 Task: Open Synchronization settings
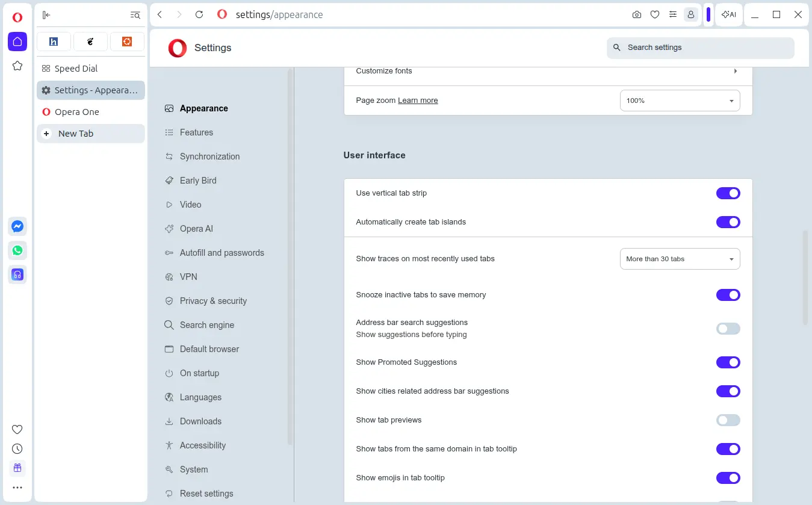point(202,156)
